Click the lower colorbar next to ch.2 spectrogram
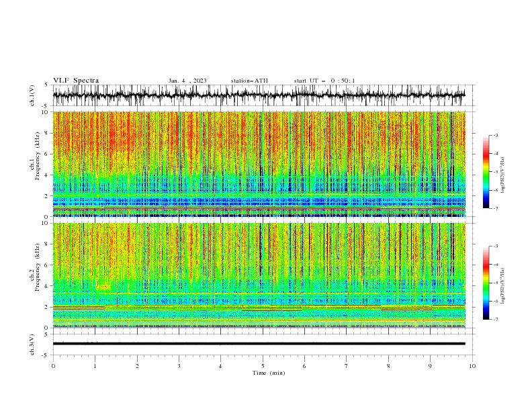The height and width of the screenshot is (411, 532). coord(486,283)
